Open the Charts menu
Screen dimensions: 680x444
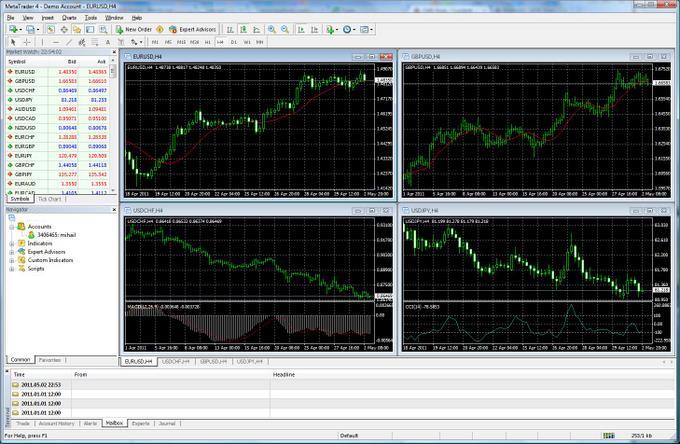(x=69, y=18)
